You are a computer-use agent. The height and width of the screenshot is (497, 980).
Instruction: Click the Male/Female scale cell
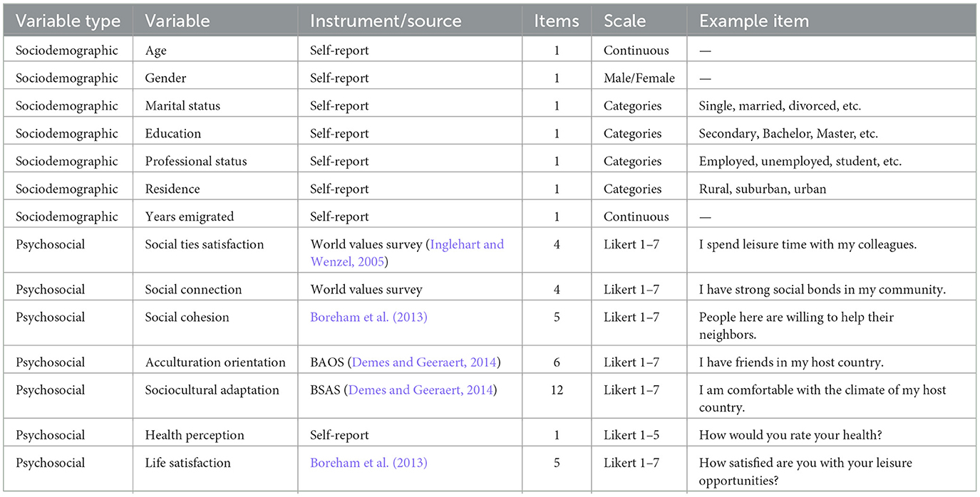639,78
